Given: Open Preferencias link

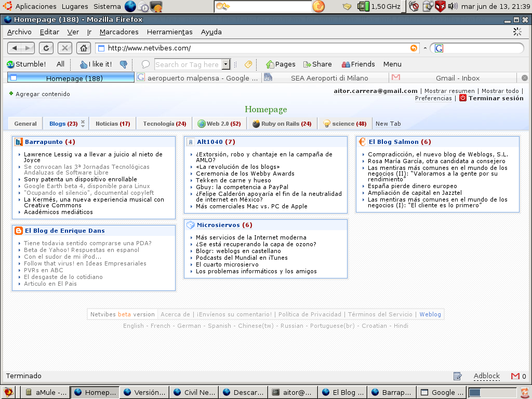Looking at the screenshot, I should pos(433,98).
